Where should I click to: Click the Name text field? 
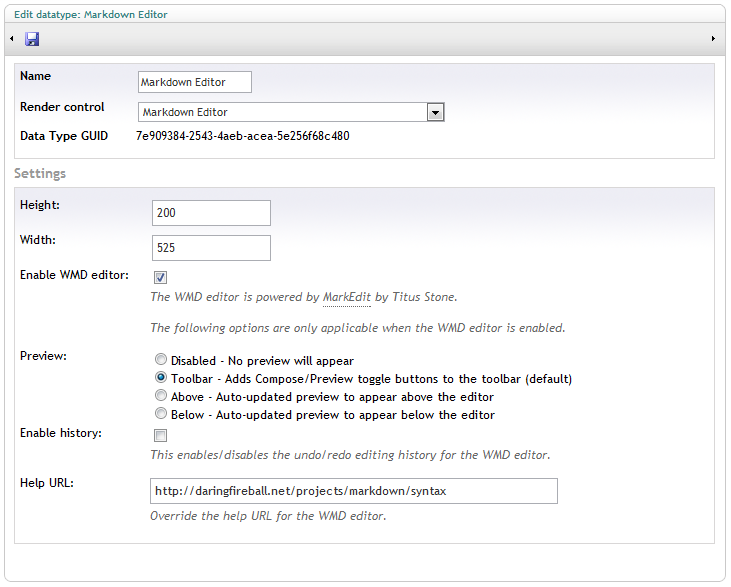[x=195, y=82]
